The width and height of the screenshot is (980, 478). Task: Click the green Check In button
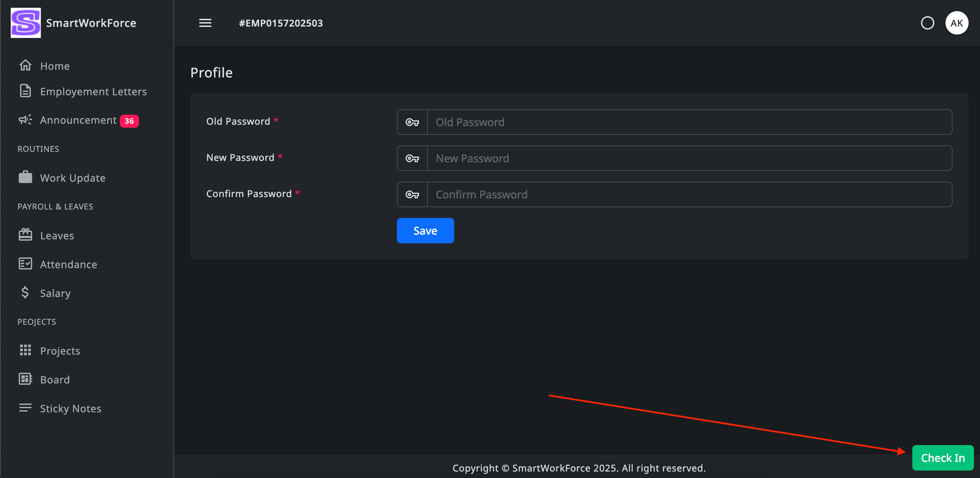[x=942, y=458]
